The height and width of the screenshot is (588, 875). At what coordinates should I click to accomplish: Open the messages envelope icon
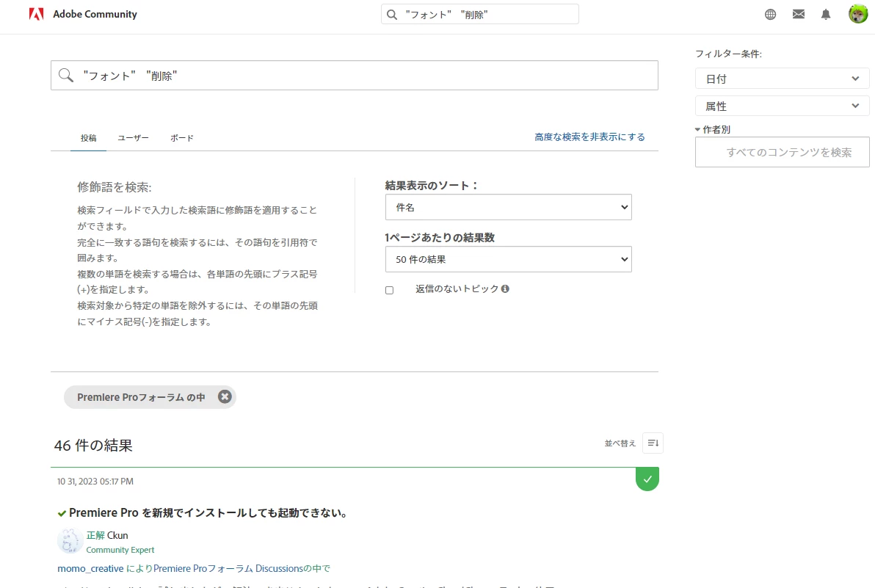click(x=799, y=15)
